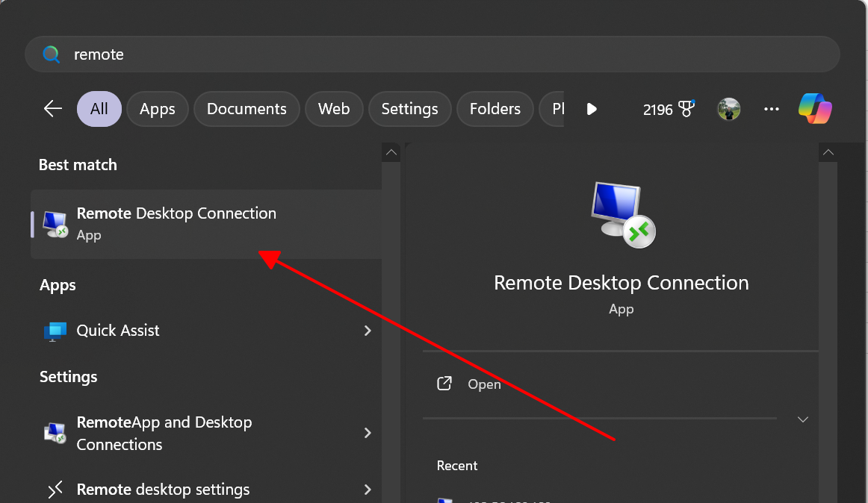Click the Remote desktop settings icon
The height and width of the screenshot is (503, 868).
coord(55,490)
